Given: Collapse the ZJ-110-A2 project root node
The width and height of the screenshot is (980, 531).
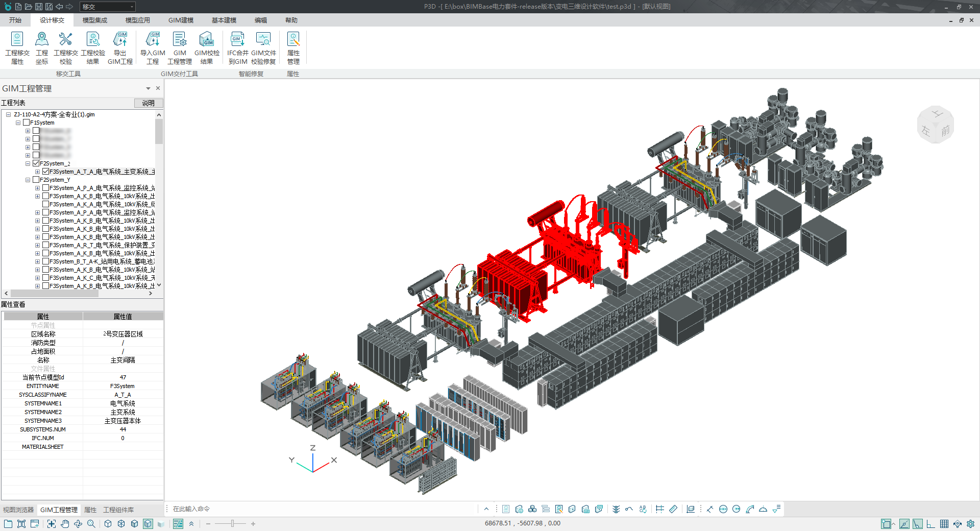Looking at the screenshot, I should (x=9, y=114).
